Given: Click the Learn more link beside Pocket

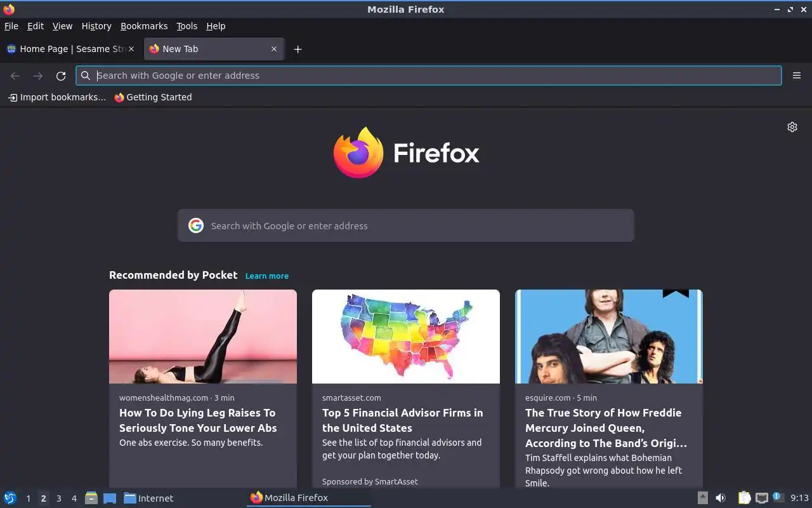Looking at the screenshot, I should pyautogui.click(x=267, y=276).
